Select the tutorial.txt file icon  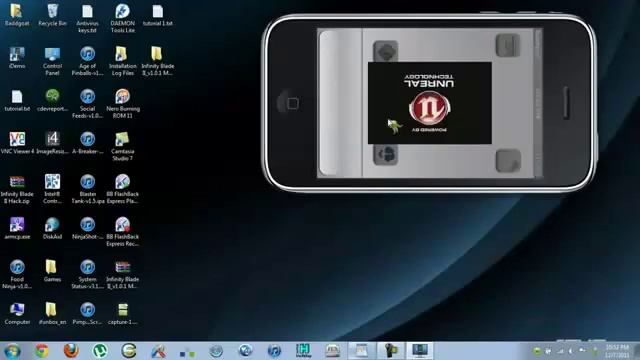point(17,100)
